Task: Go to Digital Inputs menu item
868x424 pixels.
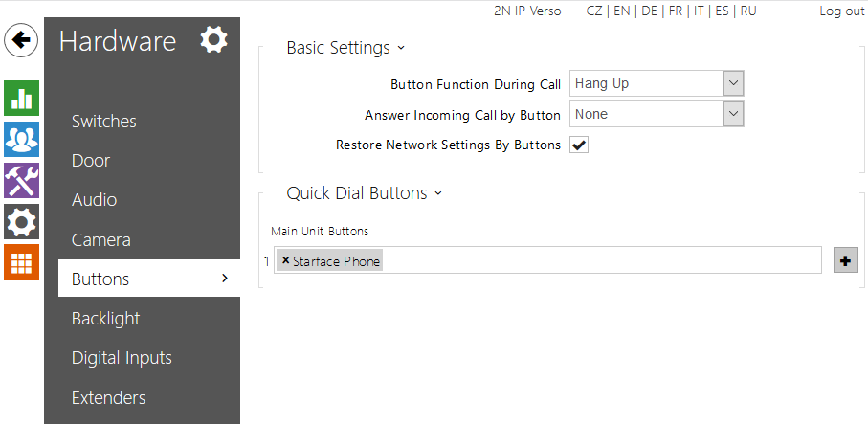Action: pos(122,358)
